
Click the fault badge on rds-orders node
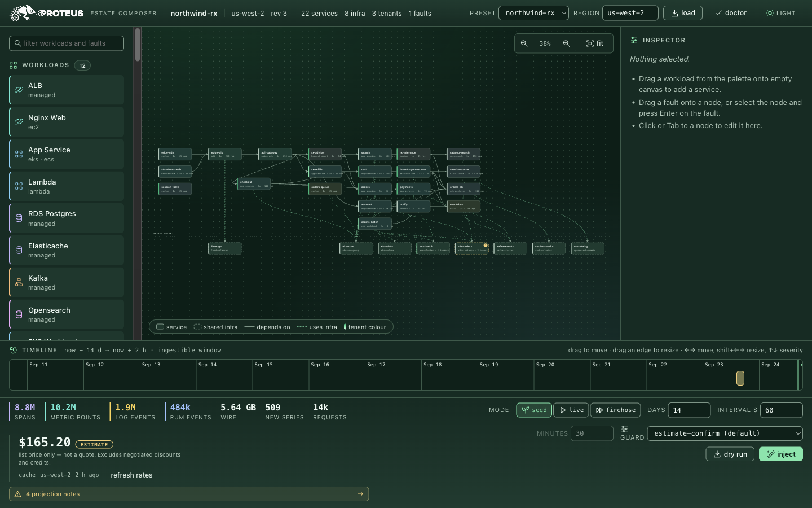(x=486, y=246)
